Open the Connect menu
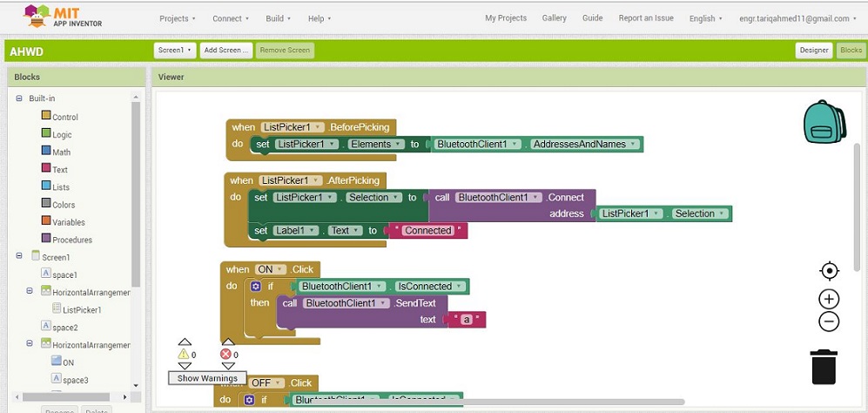Screen dimensions: 868x413 click(x=231, y=18)
